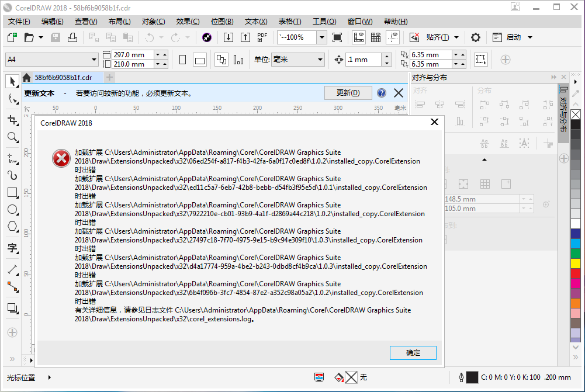
Task: Open the export dialog via export icon
Action: (x=245, y=37)
